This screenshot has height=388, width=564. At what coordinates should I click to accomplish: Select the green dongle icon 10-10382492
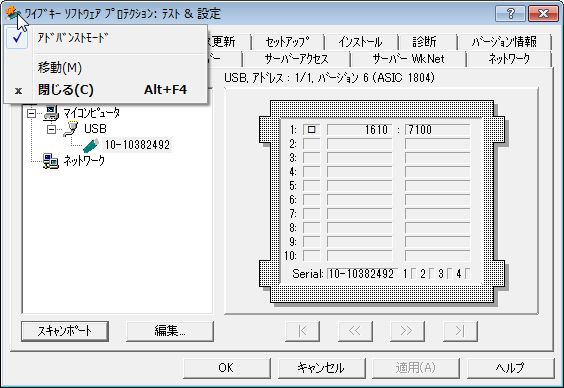[x=91, y=145]
